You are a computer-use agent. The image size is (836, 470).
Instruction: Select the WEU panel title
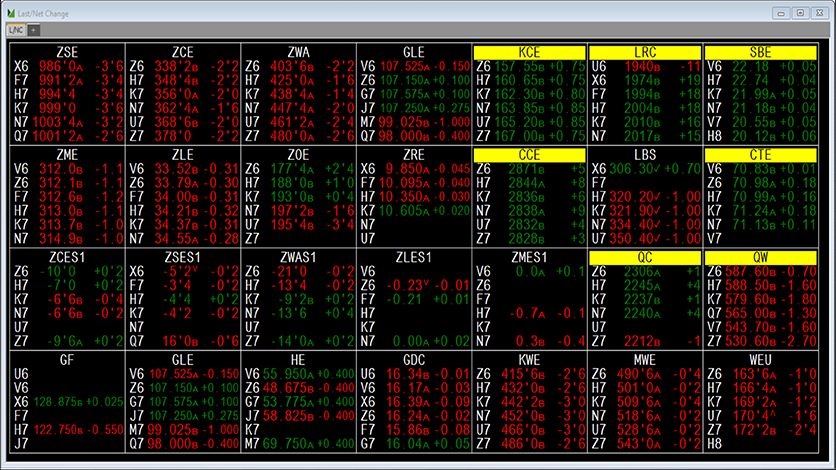tap(761, 359)
